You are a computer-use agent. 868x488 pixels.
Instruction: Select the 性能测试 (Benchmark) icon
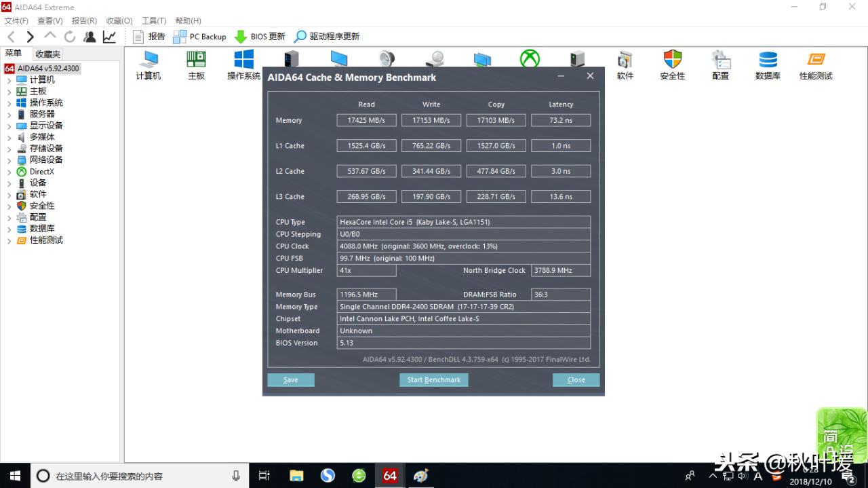click(x=815, y=60)
